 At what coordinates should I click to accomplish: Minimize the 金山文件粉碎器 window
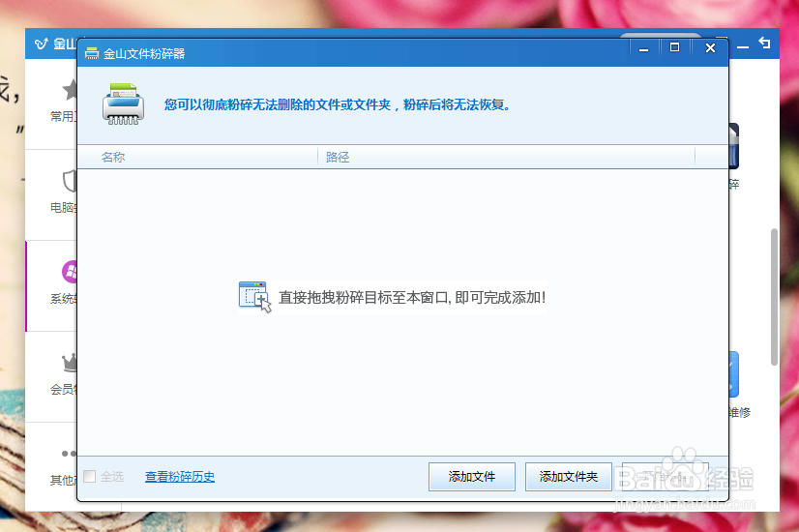click(643, 49)
